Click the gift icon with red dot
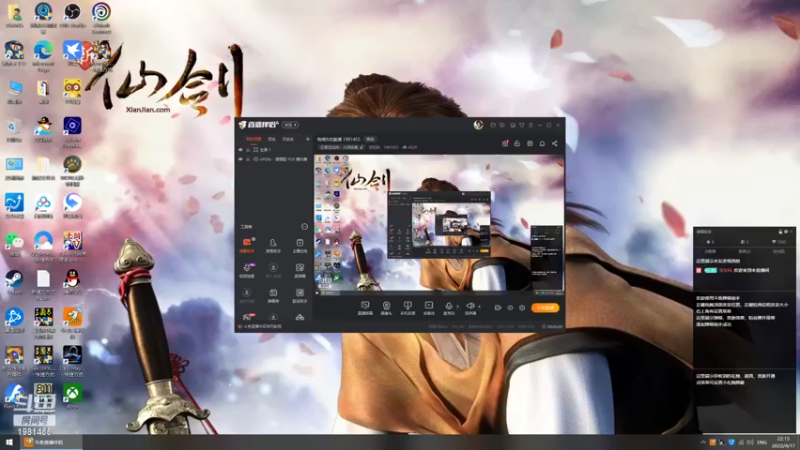Image resolution: width=800 pixels, height=450 pixels. (505, 143)
